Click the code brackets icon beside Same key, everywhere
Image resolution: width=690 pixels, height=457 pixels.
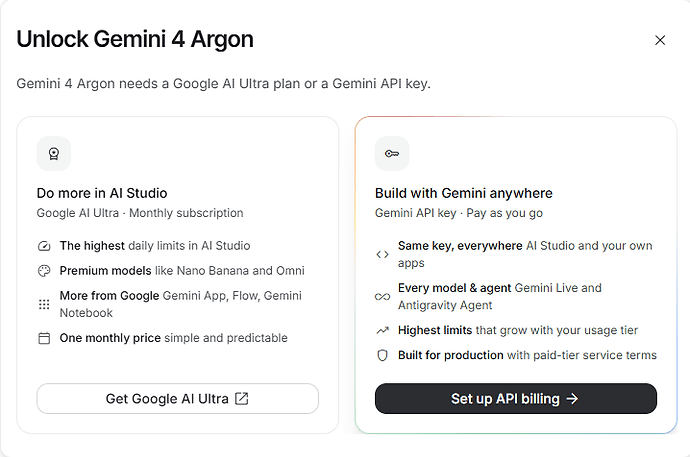(382, 254)
